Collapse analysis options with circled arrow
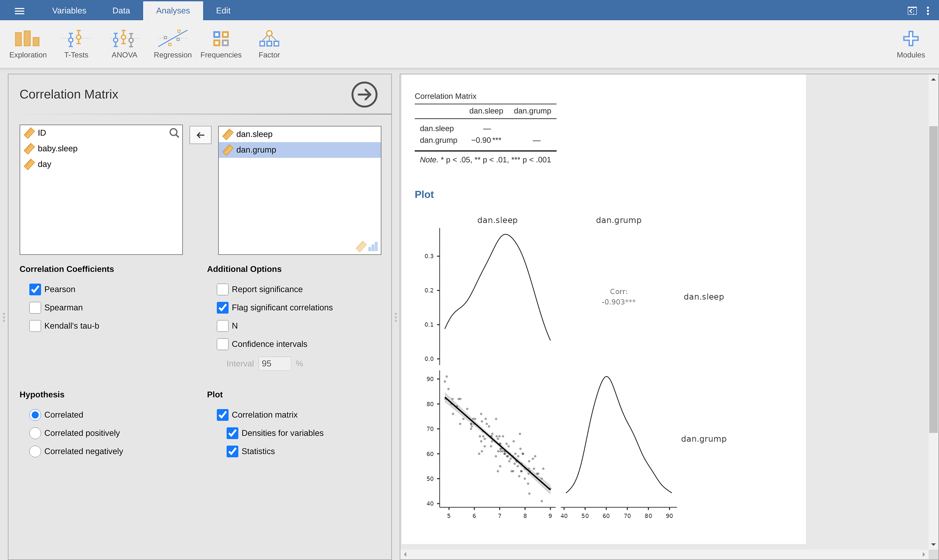The height and width of the screenshot is (560, 939). (364, 94)
